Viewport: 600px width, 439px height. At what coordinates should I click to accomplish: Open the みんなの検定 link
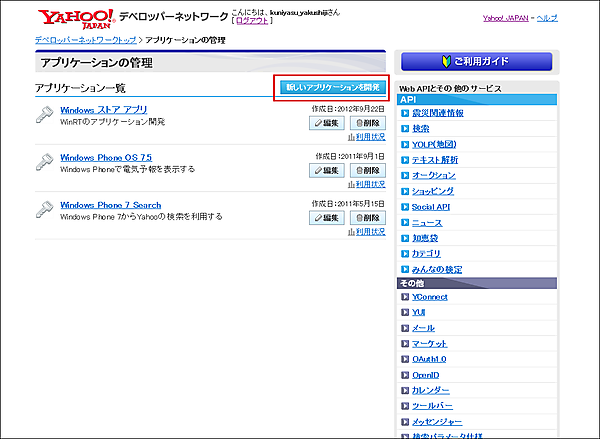(x=437, y=269)
